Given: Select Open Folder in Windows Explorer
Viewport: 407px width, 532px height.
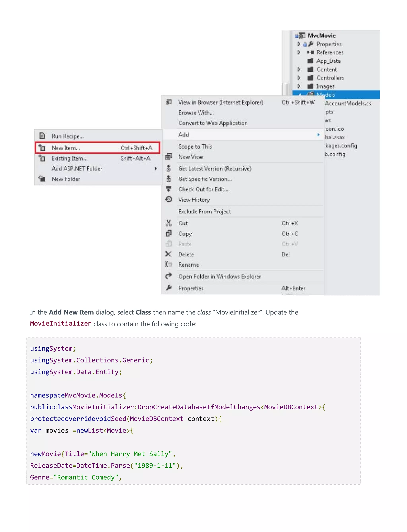Looking at the screenshot, I should (x=243, y=276).
